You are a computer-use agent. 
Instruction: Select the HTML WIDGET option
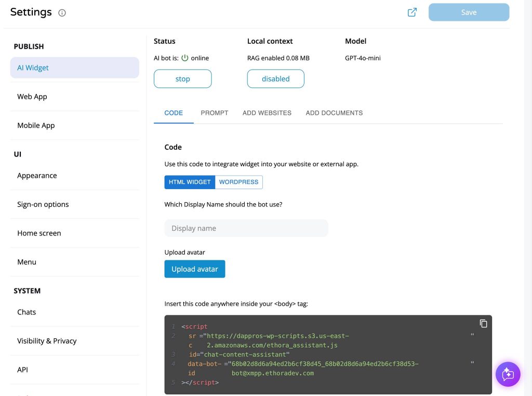(190, 182)
